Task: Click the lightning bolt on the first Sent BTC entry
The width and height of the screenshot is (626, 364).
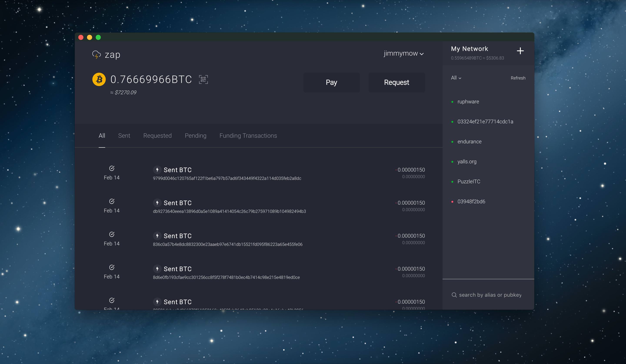Action: pos(157,170)
